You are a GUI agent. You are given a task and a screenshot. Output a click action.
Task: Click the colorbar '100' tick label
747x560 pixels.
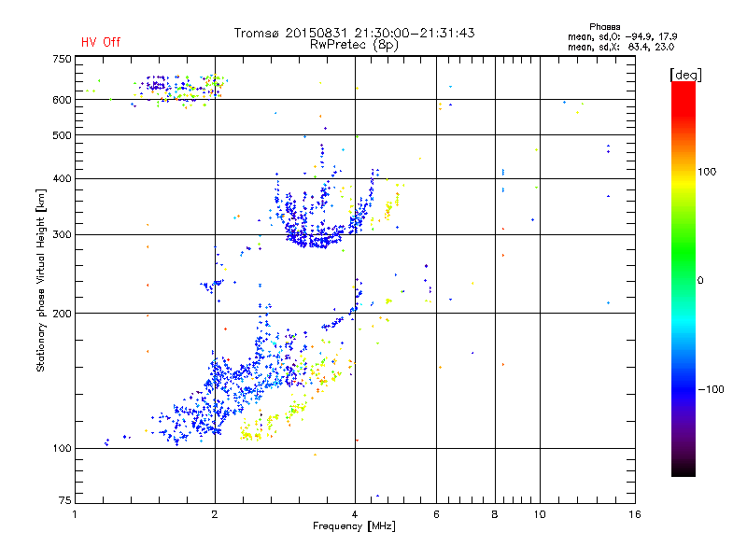coord(707,172)
